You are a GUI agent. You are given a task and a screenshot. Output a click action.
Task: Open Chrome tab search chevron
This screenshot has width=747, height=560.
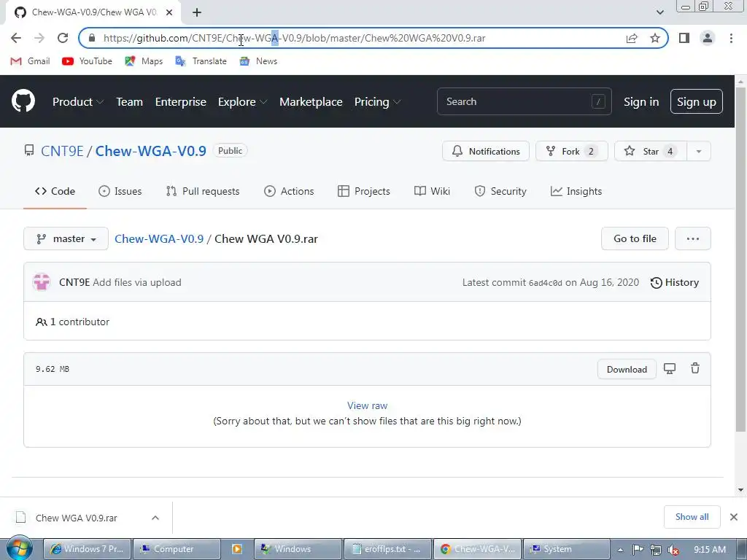coord(659,12)
